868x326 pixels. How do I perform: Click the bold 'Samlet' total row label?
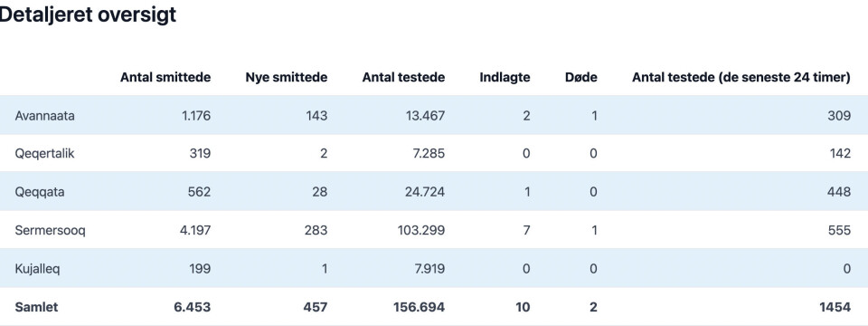click(x=36, y=307)
